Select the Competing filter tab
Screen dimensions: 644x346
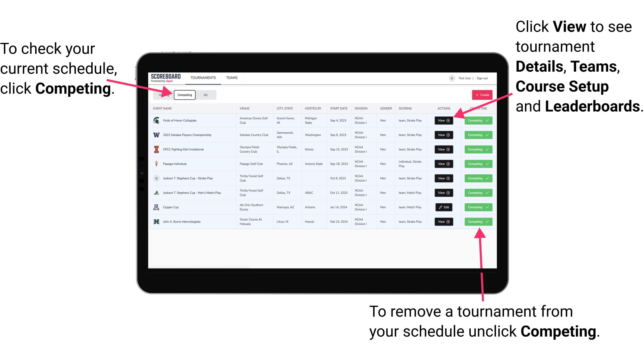[184, 95]
